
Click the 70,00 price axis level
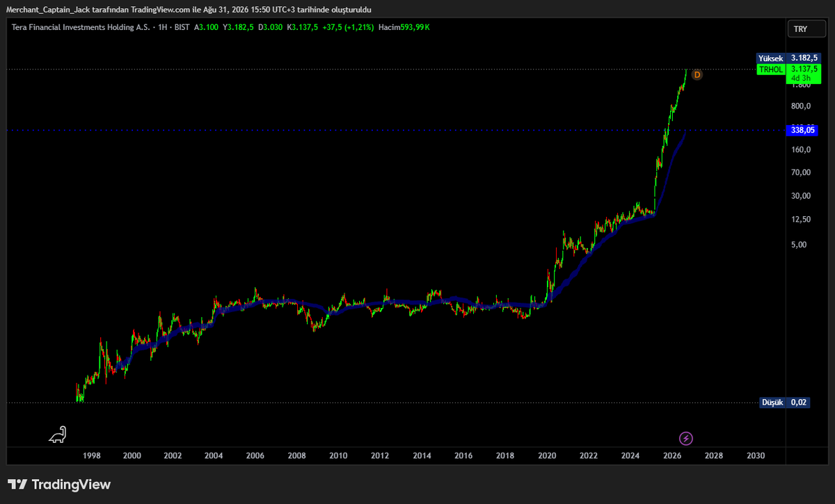tap(800, 172)
